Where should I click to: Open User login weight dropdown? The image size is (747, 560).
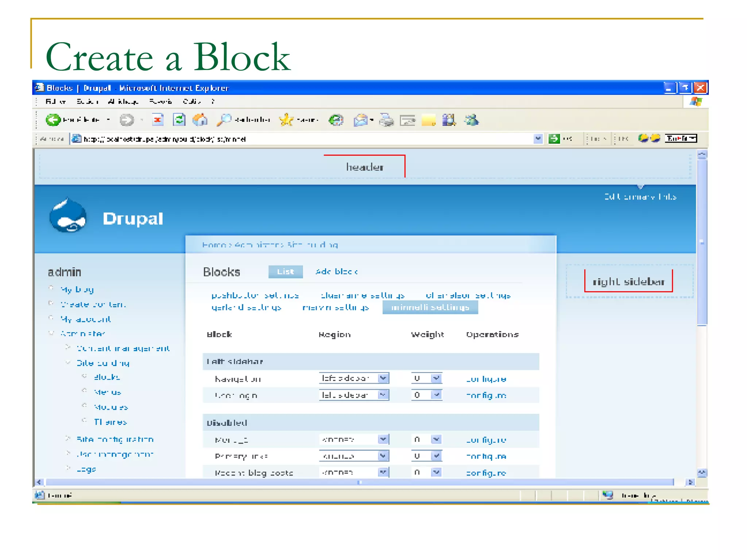point(436,395)
